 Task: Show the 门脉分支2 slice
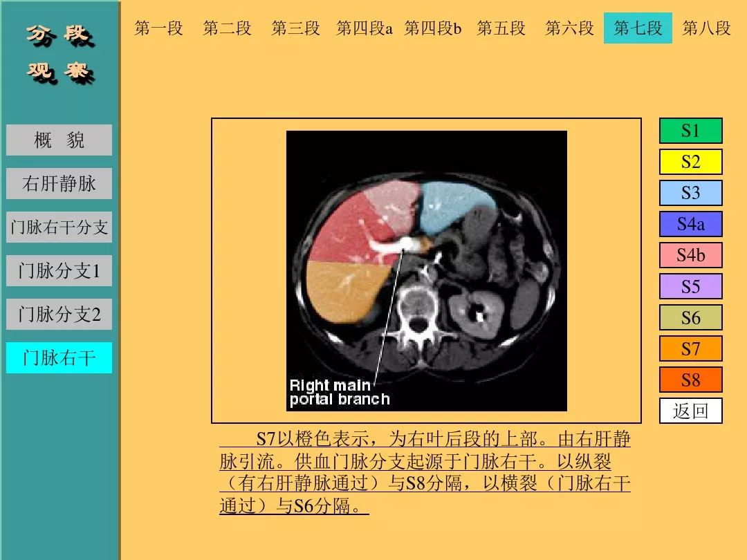[x=59, y=315]
